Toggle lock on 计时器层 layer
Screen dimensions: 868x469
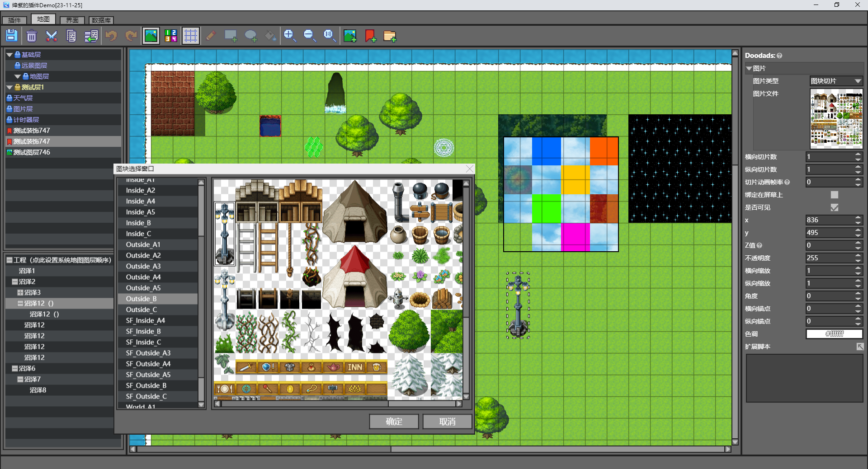9,120
